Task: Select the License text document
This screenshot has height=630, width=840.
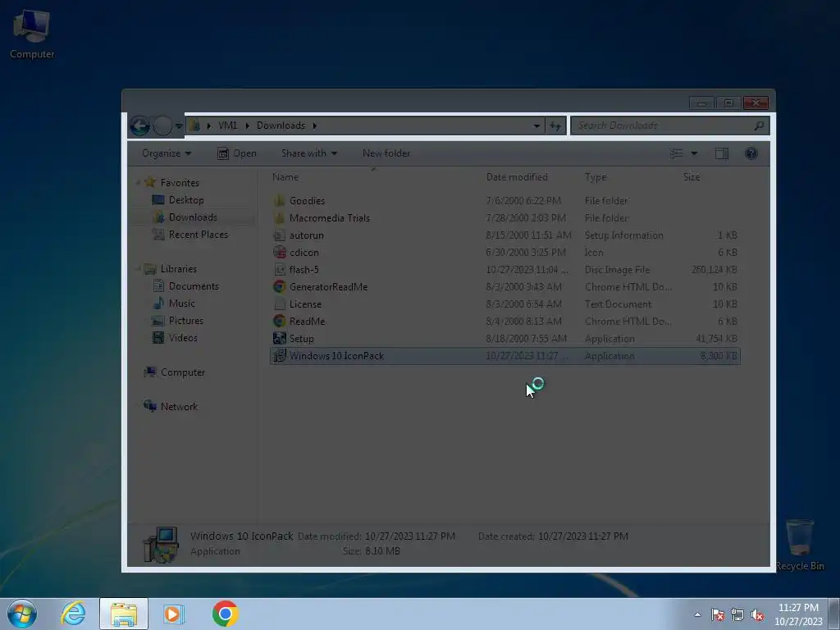Action: tap(305, 304)
